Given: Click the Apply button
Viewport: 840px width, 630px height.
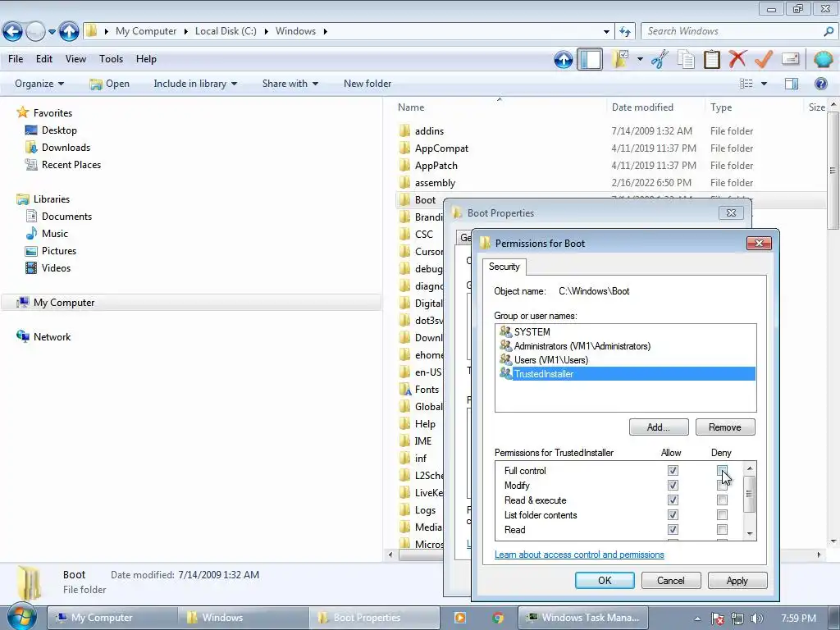Looking at the screenshot, I should pyautogui.click(x=737, y=580).
